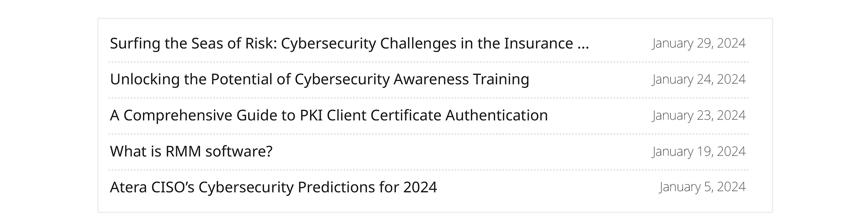Click the 2024 at end of Atera title
This screenshot has width=868, height=223.
click(x=420, y=187)
